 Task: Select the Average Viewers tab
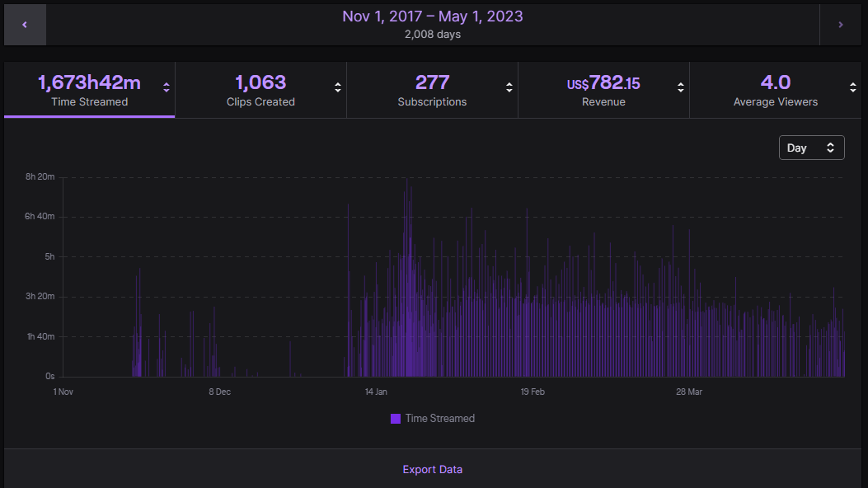point(776,90)
